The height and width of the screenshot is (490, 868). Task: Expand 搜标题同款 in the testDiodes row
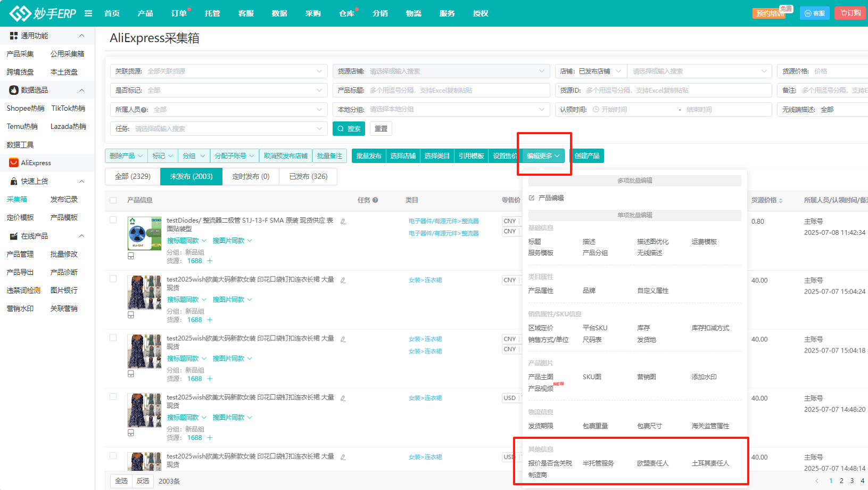[187, 241]
